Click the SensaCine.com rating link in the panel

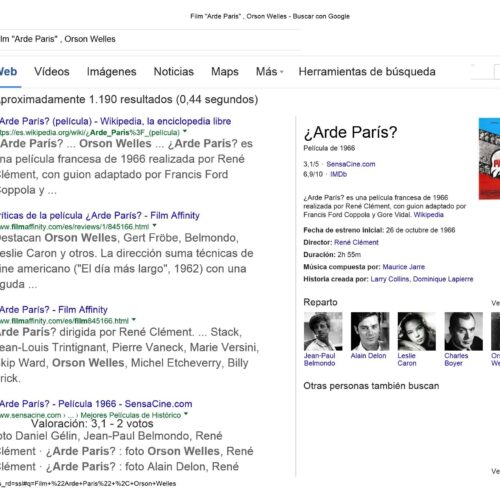(x=351, y=164)
